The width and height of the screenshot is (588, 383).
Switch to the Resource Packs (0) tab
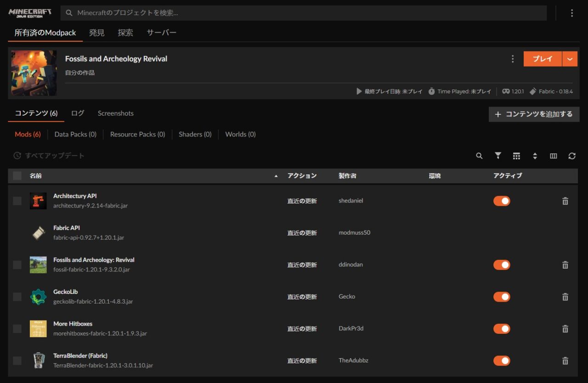[137, 135]
